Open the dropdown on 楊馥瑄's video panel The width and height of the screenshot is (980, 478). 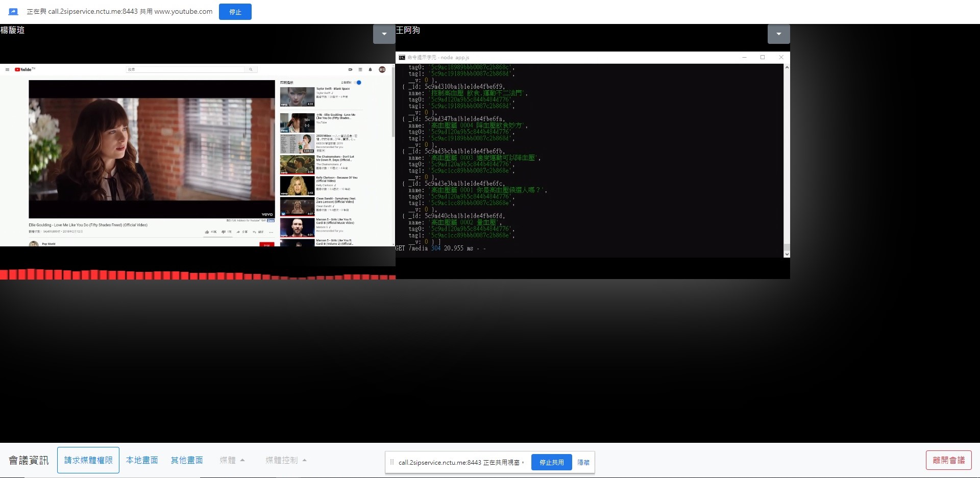point(384,34)
